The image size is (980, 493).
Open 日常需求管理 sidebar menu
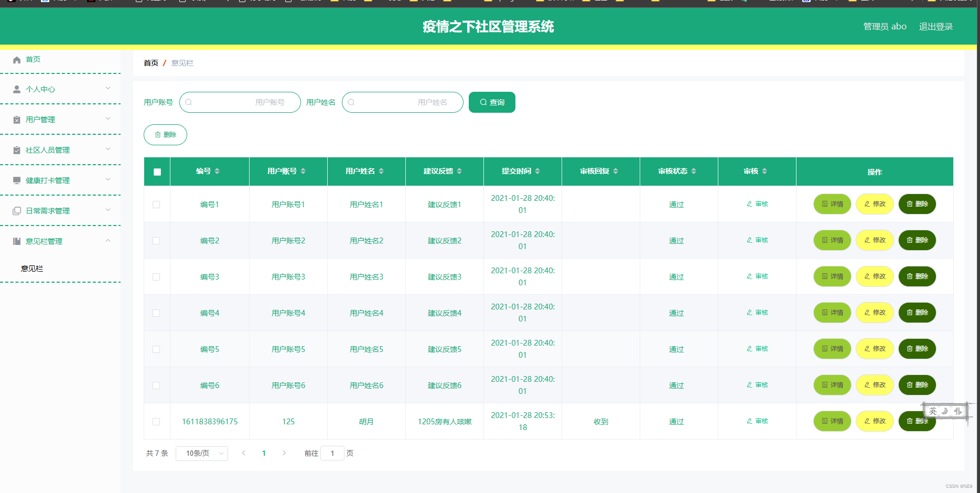(60, 211)
